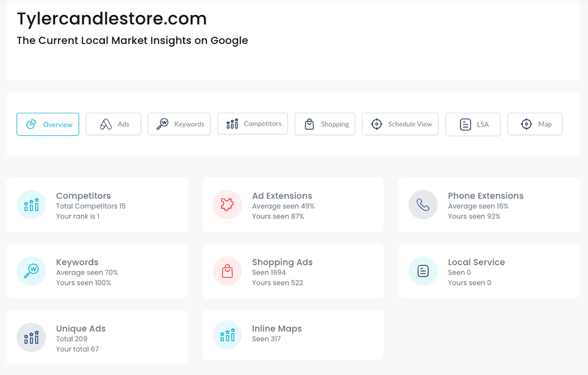The height and width of the screenshot is (375, 588).
Task: Click the Shopping Ads bag icon
Action: pyautogui.click(x=227, y=271)
